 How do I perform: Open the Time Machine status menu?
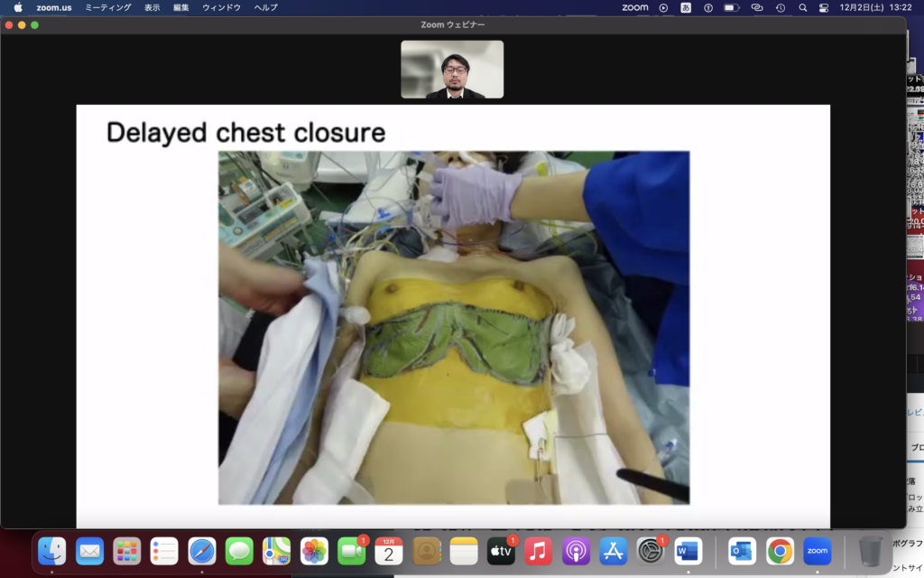[x=780, y=7]
